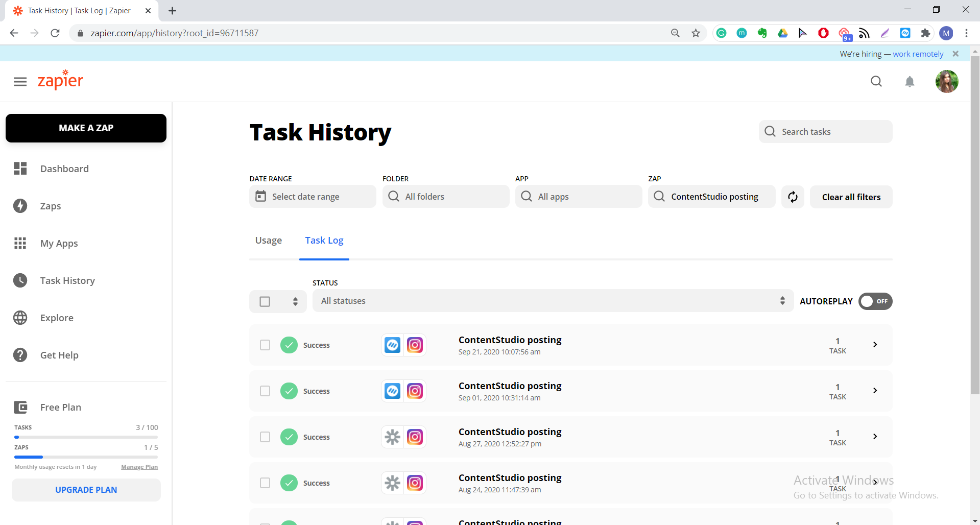Open the All statuses dropdown

(553, 301)
